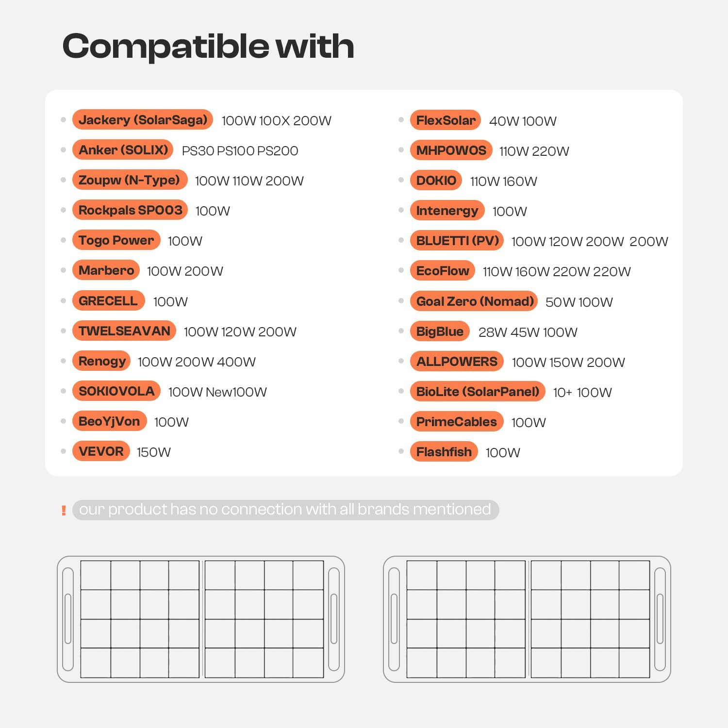Click the ALLPOWERS orange label
The image size is (728, 728).
pyautogui.click(x=457, y=362)
